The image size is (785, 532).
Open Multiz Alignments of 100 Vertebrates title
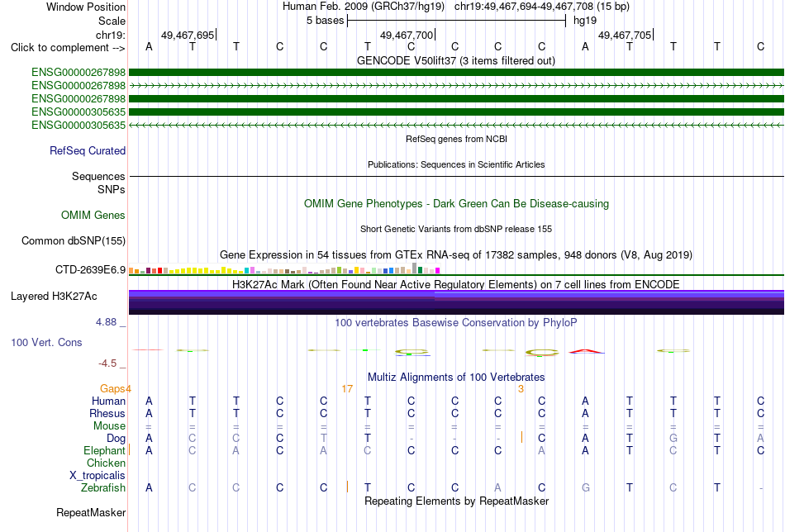pos(456,377)
